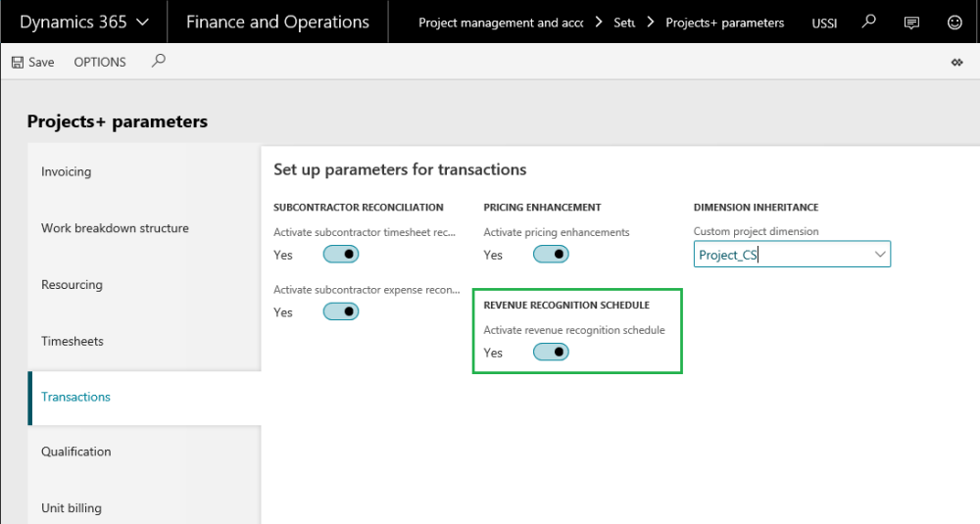
Task: Click the USSI company picker
Action: pyautogui.click(x=824, y=23)
